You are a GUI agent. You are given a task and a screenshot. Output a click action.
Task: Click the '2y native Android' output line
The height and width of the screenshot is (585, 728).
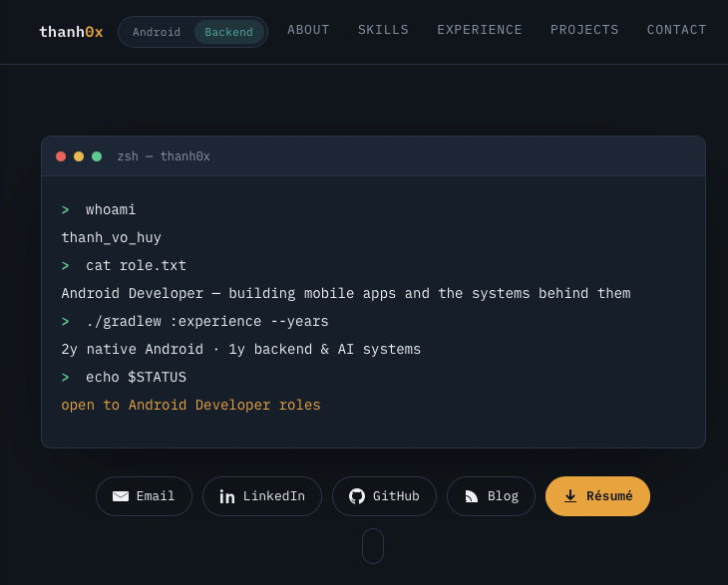coord(241,349)
